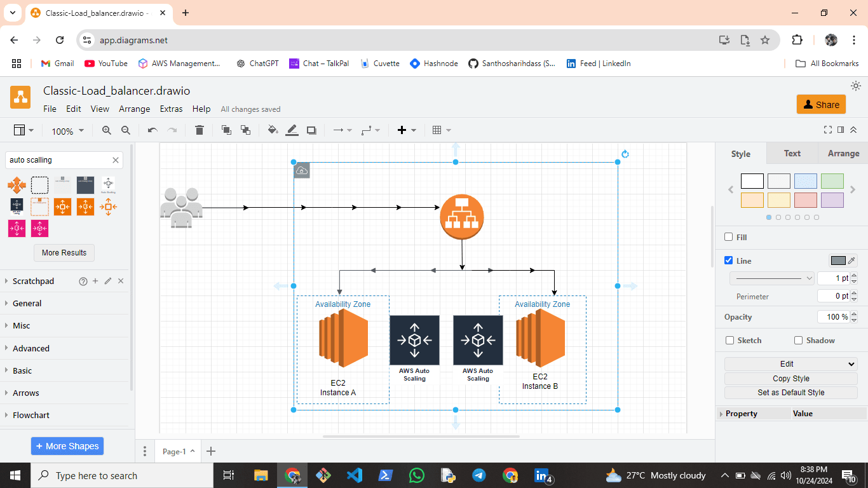
Task: Enable the Sketch checkbox
Action: (x=729, y=341)
